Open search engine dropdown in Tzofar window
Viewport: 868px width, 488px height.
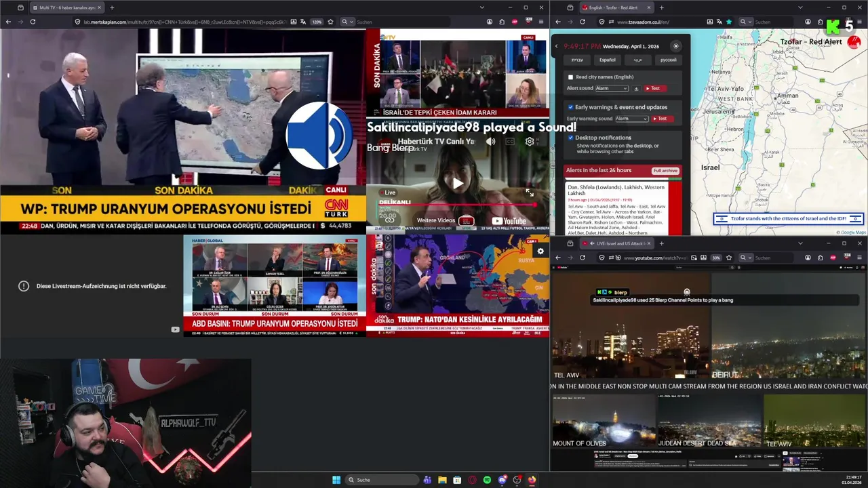tap(746, 22)
